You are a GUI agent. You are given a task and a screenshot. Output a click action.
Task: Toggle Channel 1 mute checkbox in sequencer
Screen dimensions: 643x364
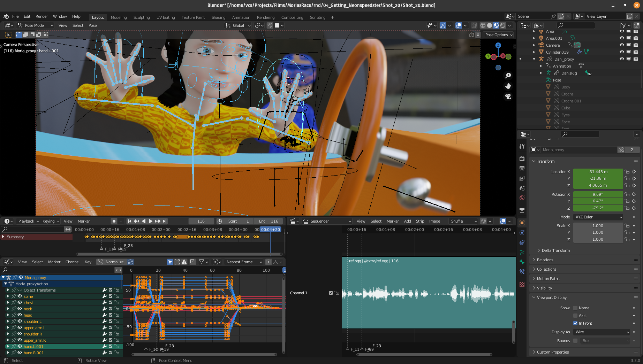click(x=331, y=293)
